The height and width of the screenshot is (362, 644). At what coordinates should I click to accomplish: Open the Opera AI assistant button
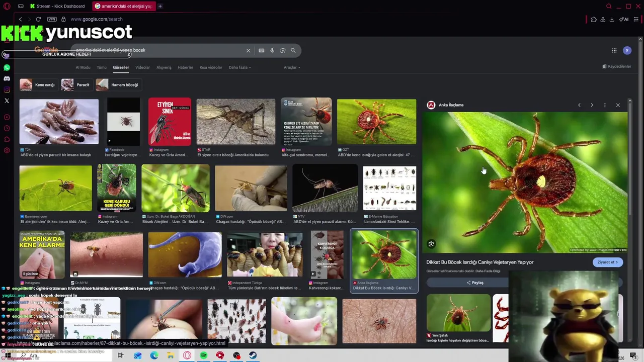624,19
